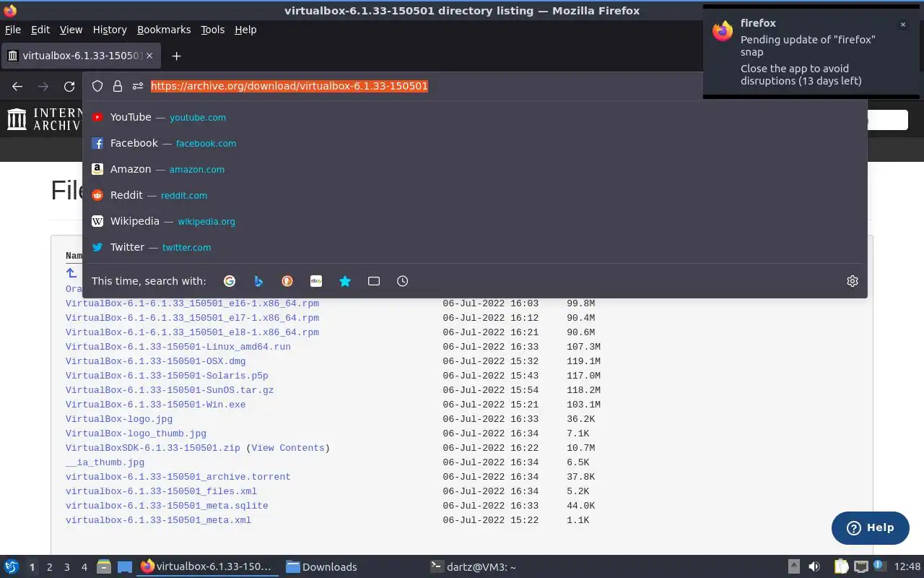
Task: Download VirtualBox el8 x86_64 rpm file
Action: tap(192, 332)
